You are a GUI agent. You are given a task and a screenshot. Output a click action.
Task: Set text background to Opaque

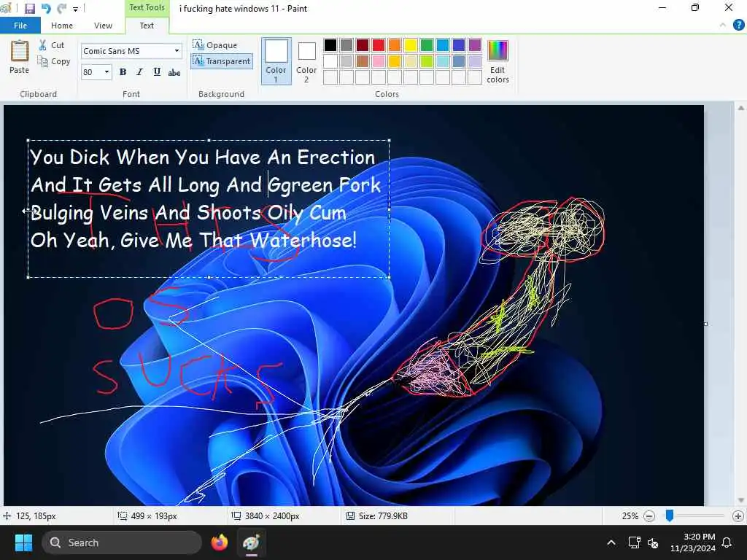tap(215, 45)
